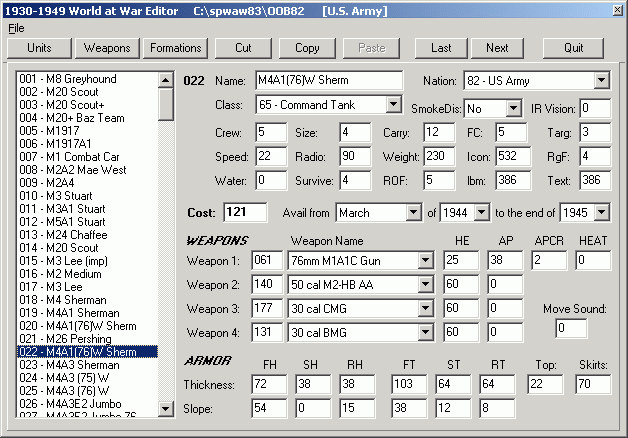Select 016 - M2 Medium
The height and width of the screenshot is (438, 628).
coord(87,274)
